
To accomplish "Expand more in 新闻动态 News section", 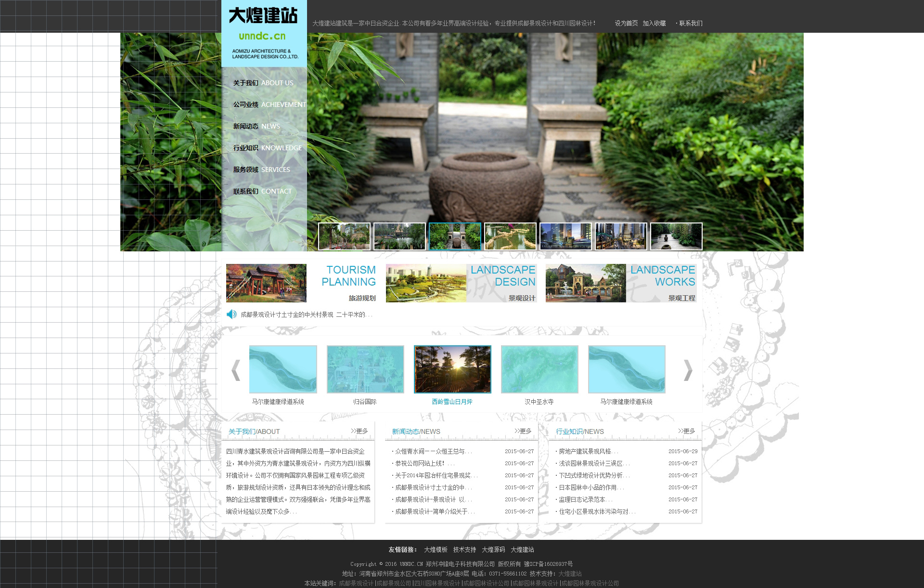I will click(523, 431).
